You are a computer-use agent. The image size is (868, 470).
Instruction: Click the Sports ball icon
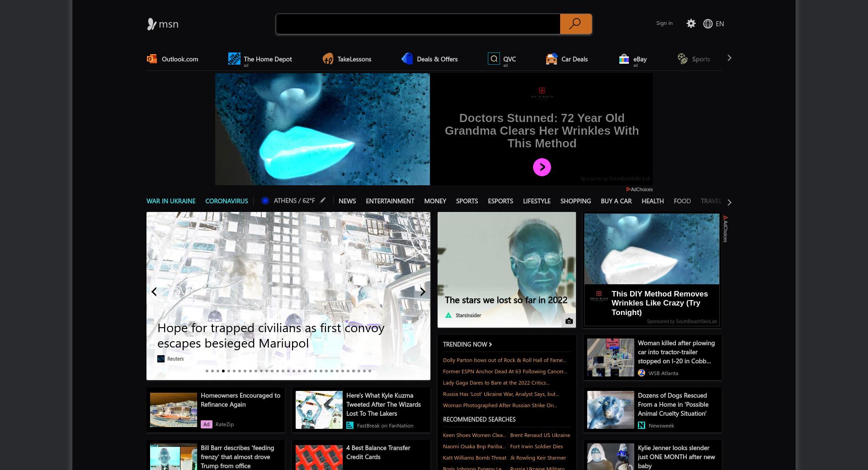tap(683, 59)
